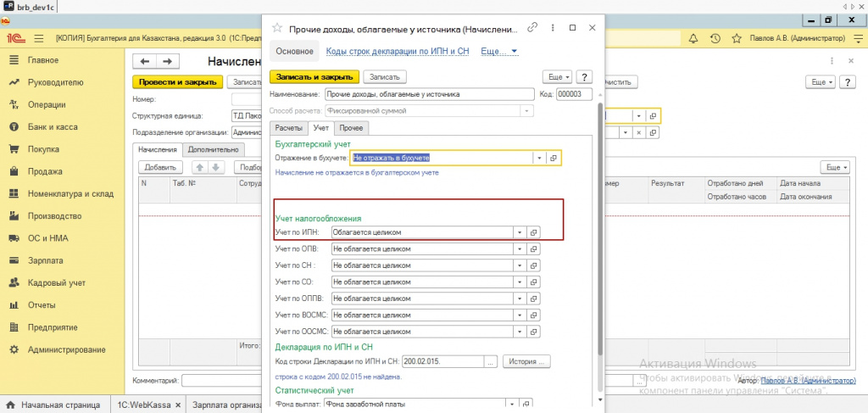Open Предприятие section in sidebar
Image resolution: width=868 pixels, height=413 pixels.
pyautogui.click(x=53, y=327)
